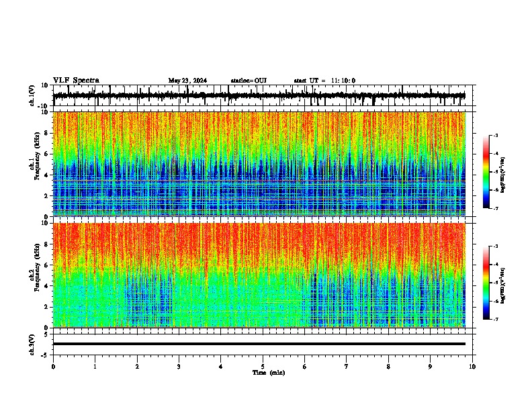Click the time axis tick label "7"
The image size is (532, 411).
coord(347,367)
